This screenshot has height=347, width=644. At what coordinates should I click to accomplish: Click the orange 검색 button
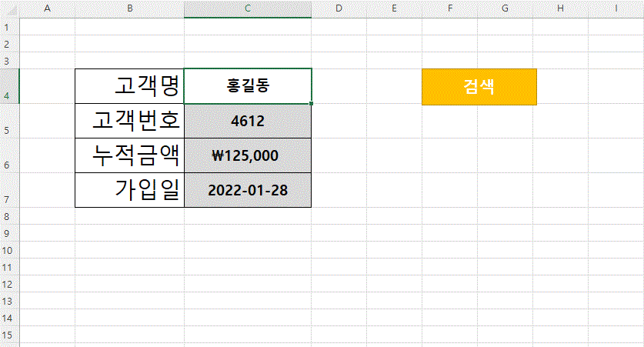click(479, 87)
